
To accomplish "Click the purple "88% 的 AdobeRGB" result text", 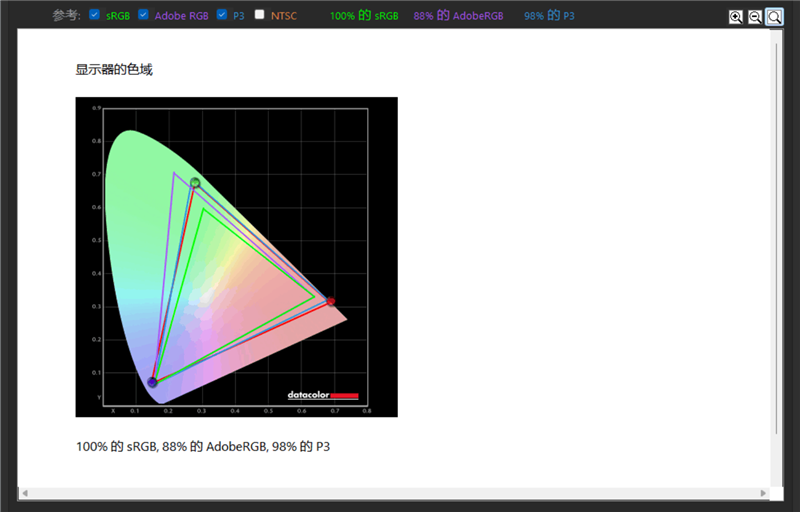I will (458, 16).
